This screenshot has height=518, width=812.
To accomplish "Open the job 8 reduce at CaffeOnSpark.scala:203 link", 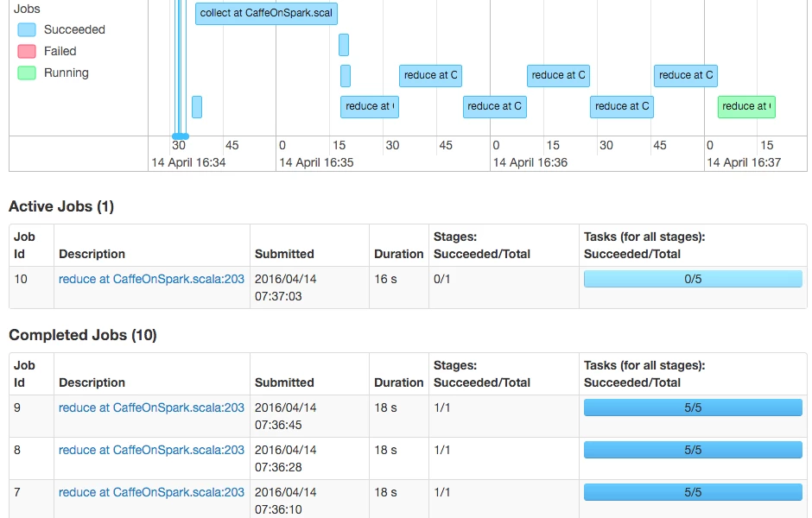I will click(151, 450).
